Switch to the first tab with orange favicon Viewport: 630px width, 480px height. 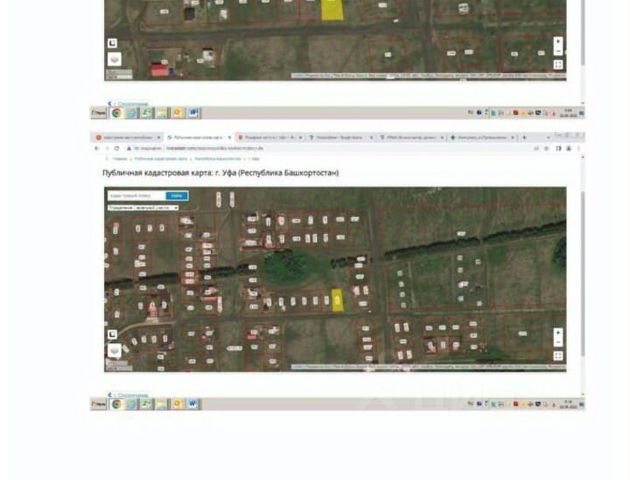pyautogui.click(x=127, y=137)
